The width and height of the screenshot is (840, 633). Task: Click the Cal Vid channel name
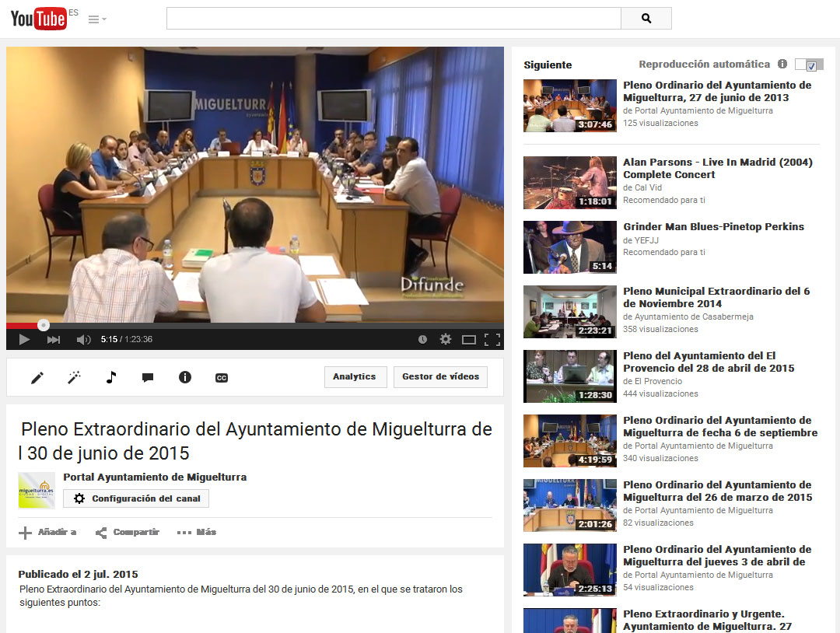(x=648, y=187)
